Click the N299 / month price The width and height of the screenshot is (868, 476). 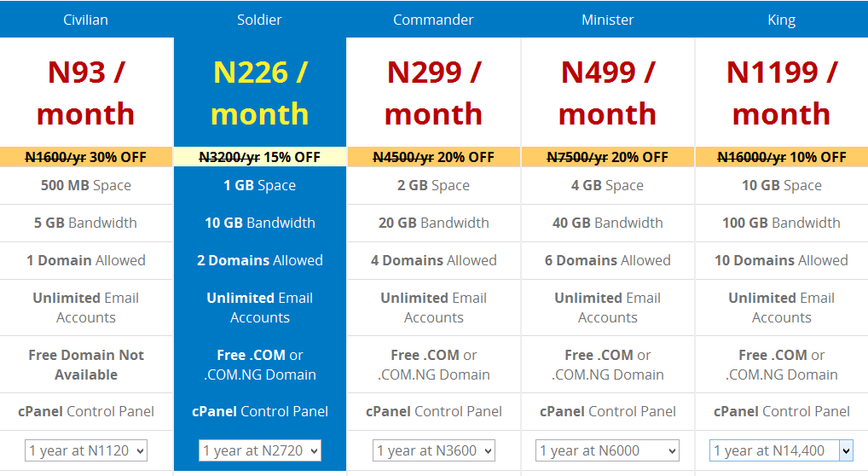point(433,93)
